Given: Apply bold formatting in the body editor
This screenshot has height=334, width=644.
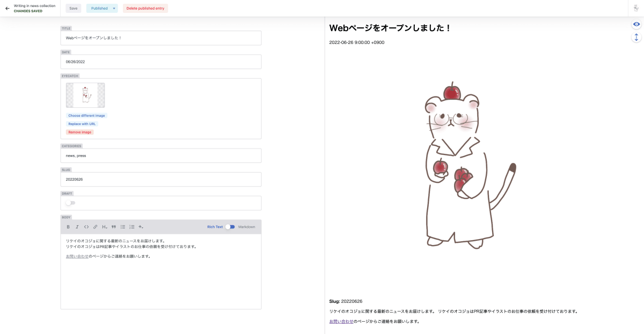Looking at the screenshot, I should (68, 227).
